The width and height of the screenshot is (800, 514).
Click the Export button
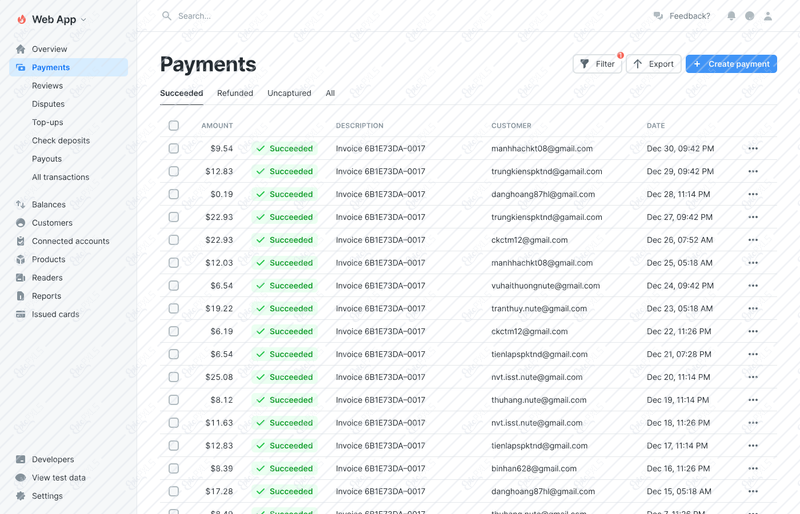(654, 64)
